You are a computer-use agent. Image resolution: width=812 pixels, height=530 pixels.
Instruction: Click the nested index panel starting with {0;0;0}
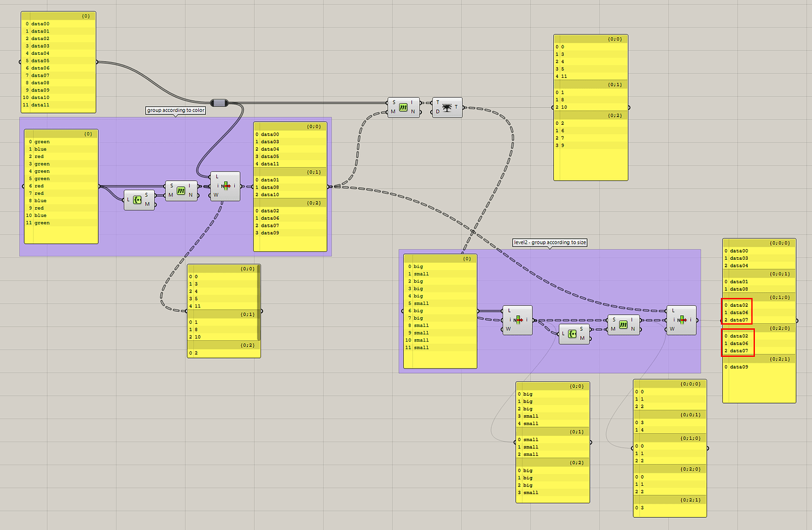670,448
